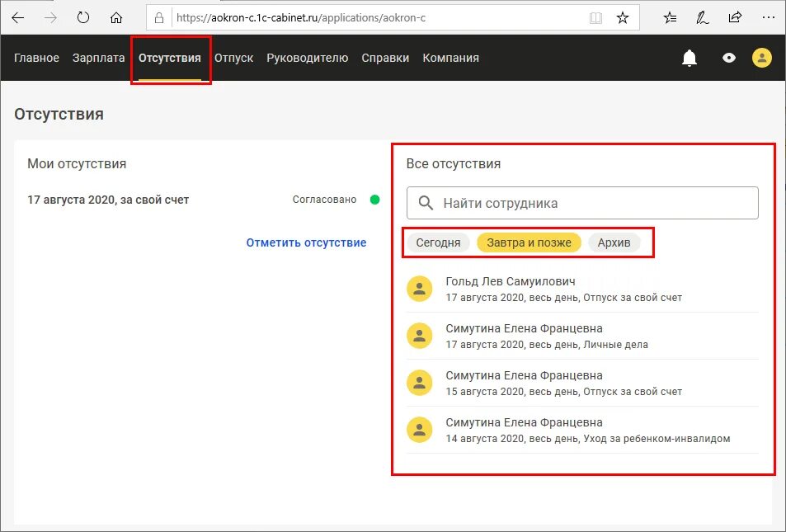Add page to favorites with star icon
Image resolution: width=786 pixels, height=532 pixels.
[x=623, y=18]
